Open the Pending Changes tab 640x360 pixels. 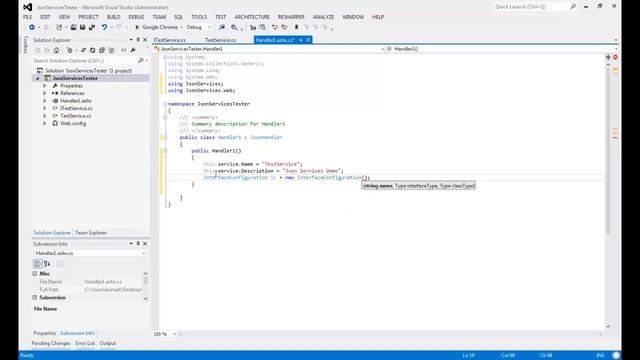[x=51, y=343]
